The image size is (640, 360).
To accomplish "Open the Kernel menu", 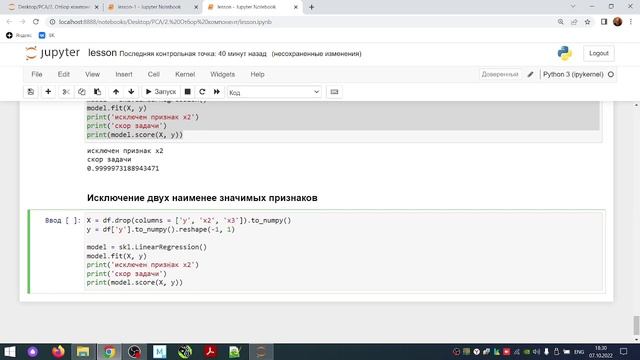I will tap(185, 74).
